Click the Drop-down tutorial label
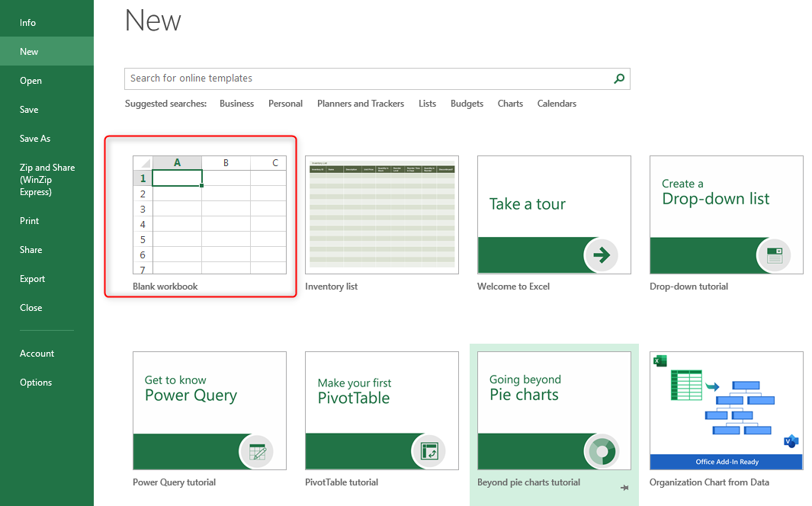The width and height of the screenshot is (812, 506). point(688,286)
